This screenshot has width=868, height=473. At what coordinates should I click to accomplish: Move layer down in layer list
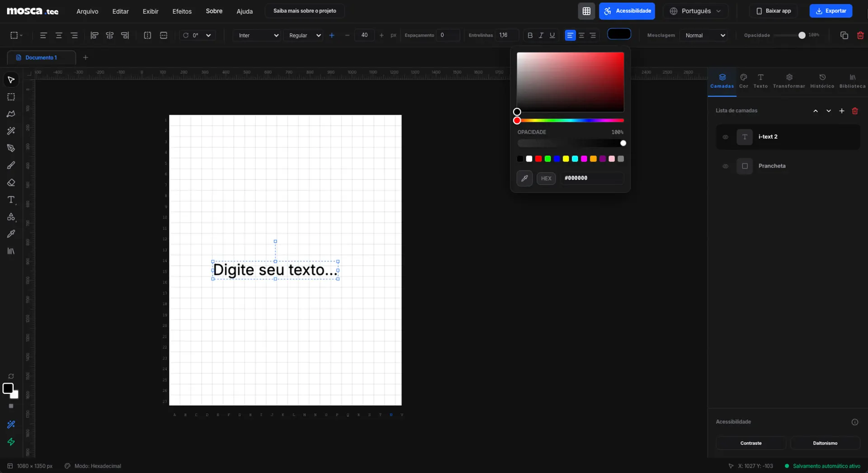coord(829,111)
